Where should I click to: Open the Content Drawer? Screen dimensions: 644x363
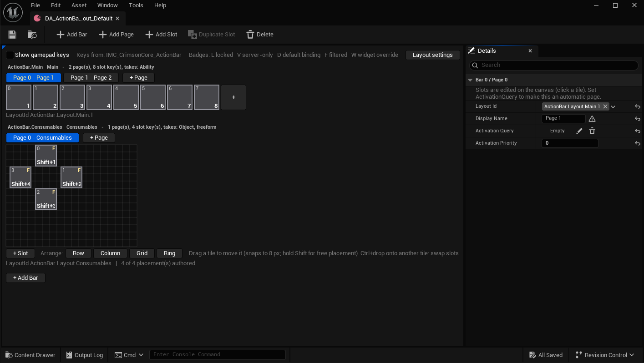pyautogui.click(x=30, y=355)
